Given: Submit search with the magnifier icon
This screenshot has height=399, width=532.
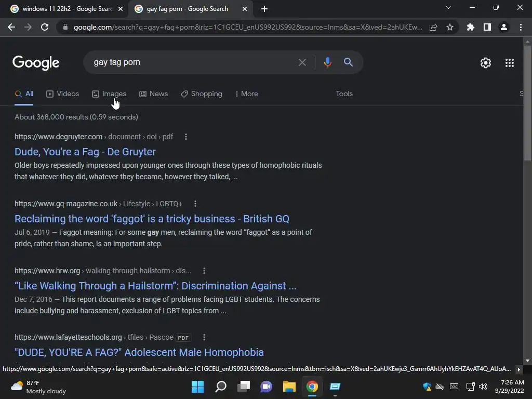Looking at the screenshot, I should 348,62.
